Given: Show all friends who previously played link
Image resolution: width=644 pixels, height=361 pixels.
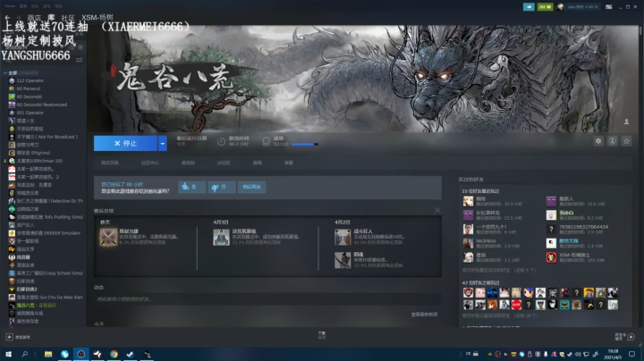Looking at the screenshot, I should point(500,315).
